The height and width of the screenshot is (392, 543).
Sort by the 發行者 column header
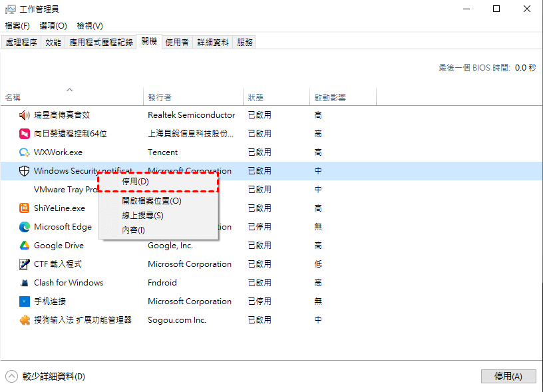(193, 97)
